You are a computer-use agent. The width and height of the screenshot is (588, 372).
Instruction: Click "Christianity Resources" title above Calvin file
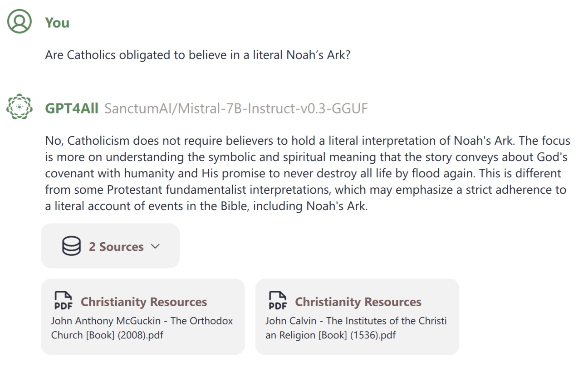[x=358, y=302]
